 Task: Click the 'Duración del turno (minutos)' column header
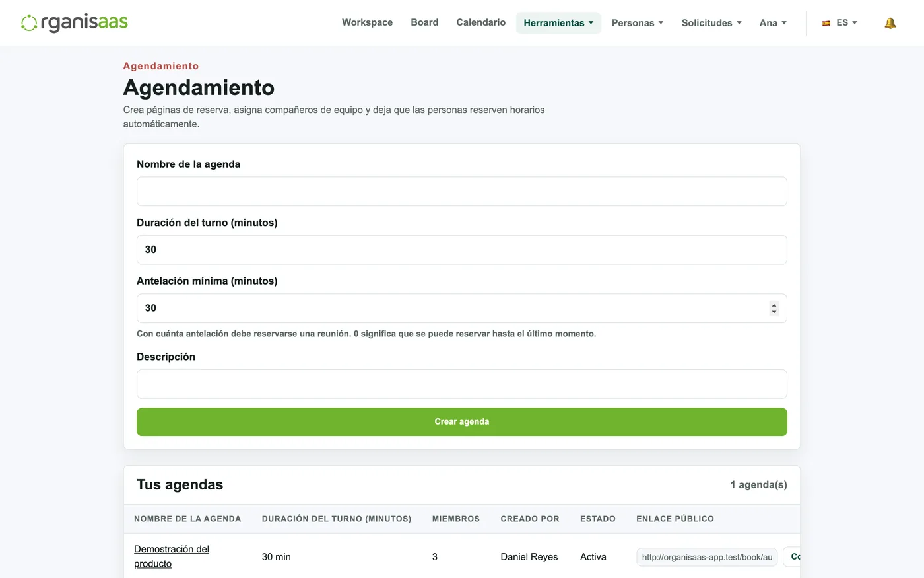(x=337, y=519)
